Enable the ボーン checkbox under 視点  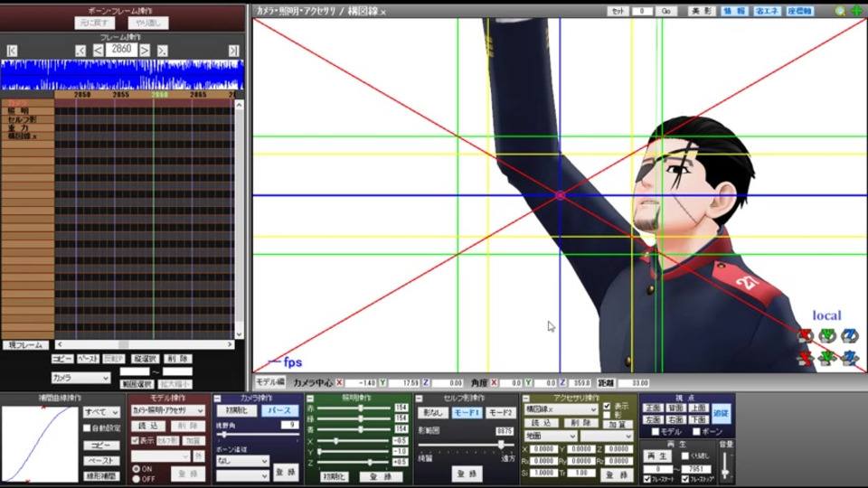pos(696,432)
